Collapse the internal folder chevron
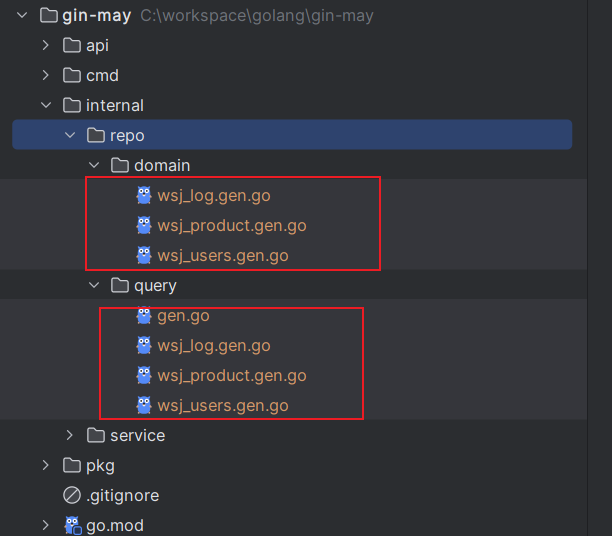The image size is (612, 536). (x=45, y=105)
